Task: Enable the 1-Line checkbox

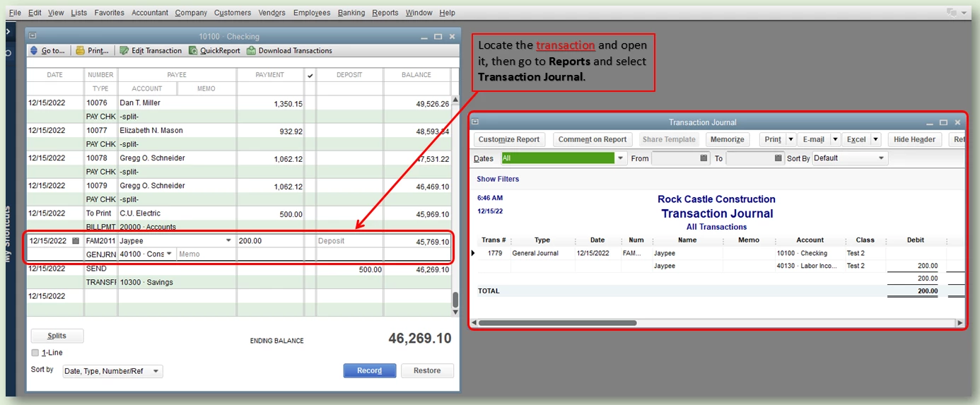Action: [x=35, y=353]
